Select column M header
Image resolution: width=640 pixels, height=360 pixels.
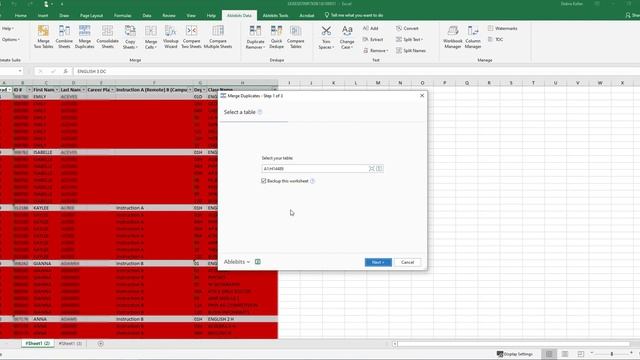pyautogui.click(x=378, y=83)
